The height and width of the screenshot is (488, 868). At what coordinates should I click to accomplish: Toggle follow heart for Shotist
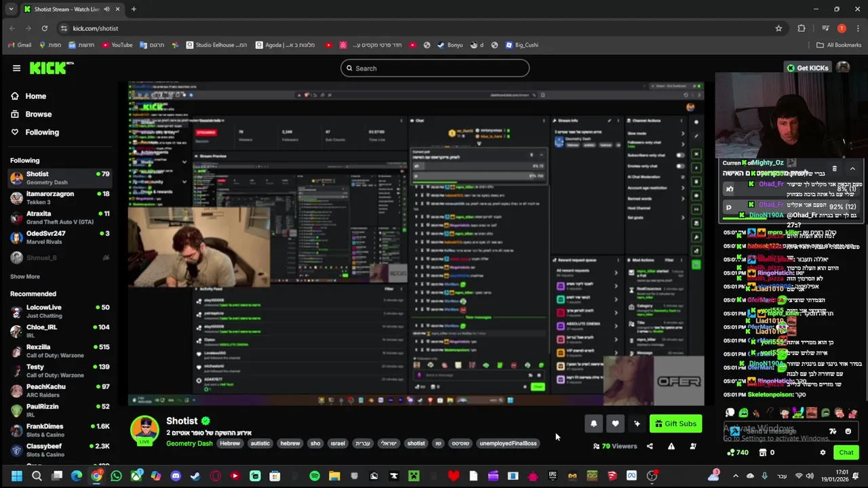click(x=615, y=424)
